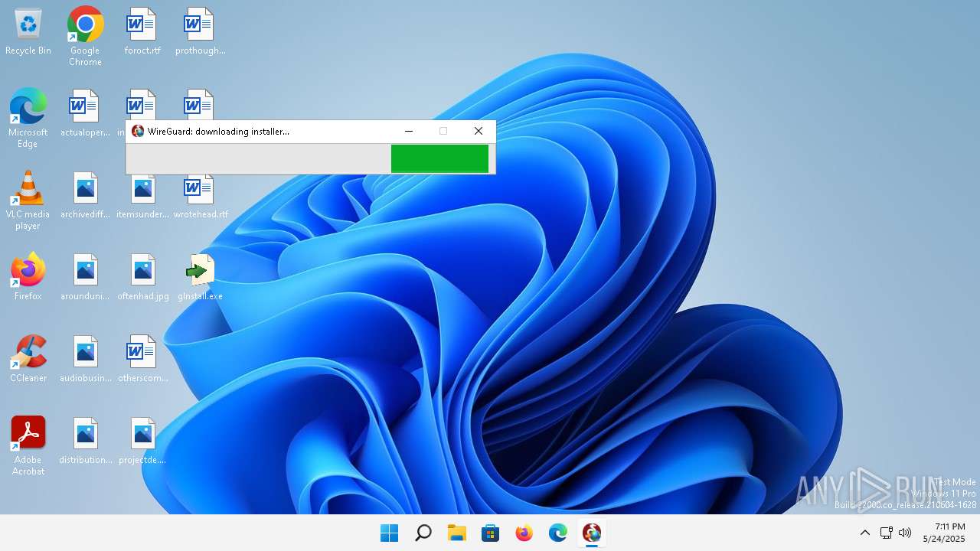Image resolution: width=980 pixels, height=551 pixels.
Task: Open Microsoft Store from taskbar
Action: [x=490, y=533]
